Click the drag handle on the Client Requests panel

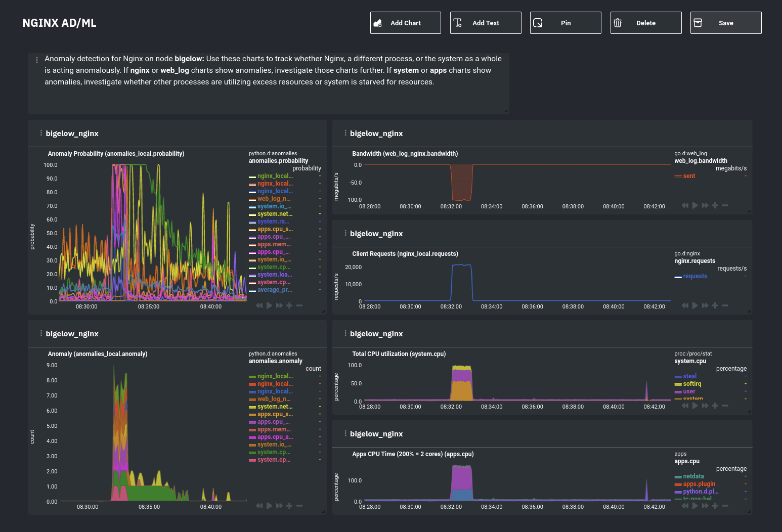click(345, 233)
